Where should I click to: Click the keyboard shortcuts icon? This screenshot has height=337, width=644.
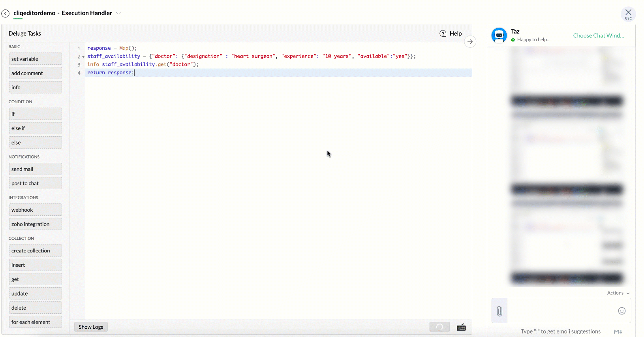(x=461, y=327)
